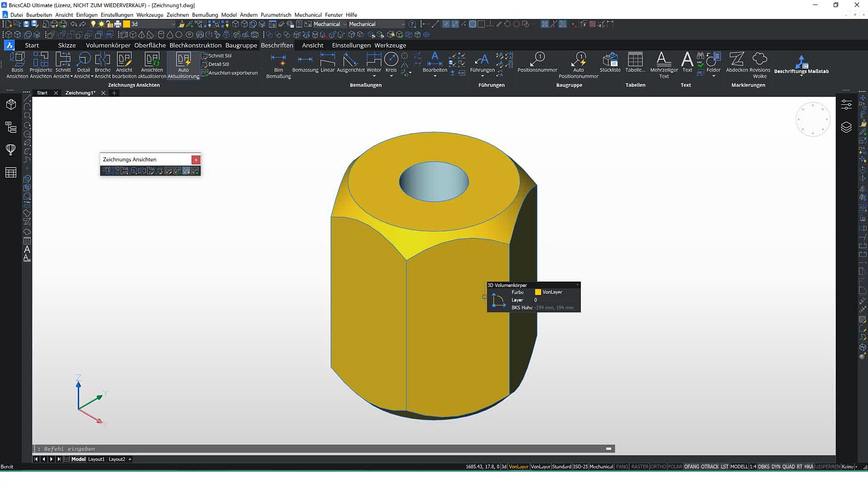This screenshot has width=868, height=488.
Task: Click ISO-25 dimension style in status bar
Action: click(x=580, y=467)
